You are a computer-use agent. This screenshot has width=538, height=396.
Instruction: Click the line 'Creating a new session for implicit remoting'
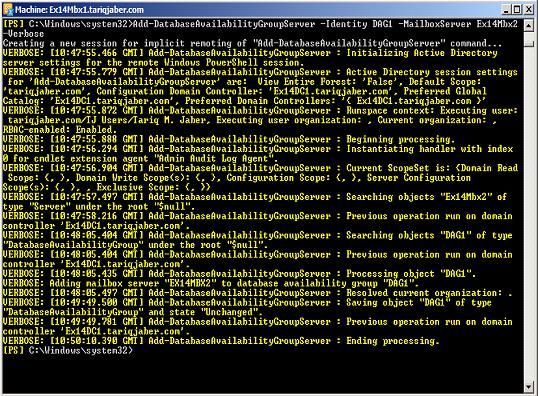(125, 43)
